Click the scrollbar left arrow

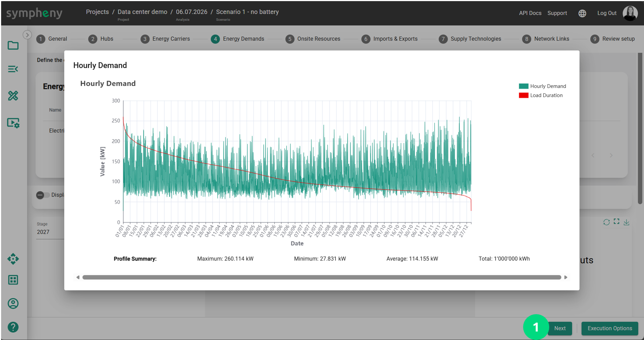pos(78,277)
